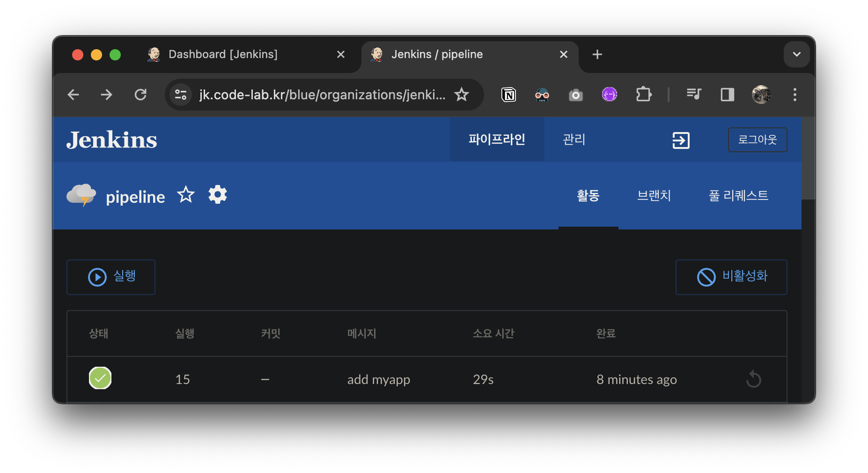This screenshot has width=868, height=473.
Task: Click the address bar URL field
Action: (322, 95)
